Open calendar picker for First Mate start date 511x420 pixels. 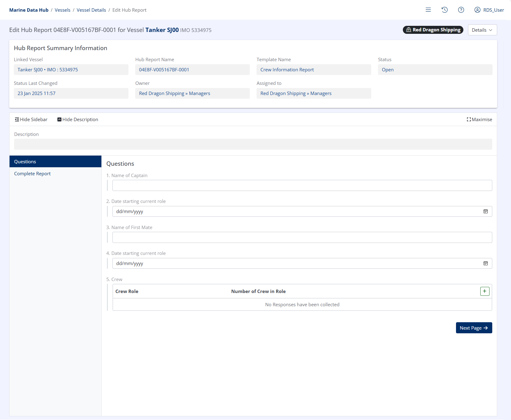(485, 263)
